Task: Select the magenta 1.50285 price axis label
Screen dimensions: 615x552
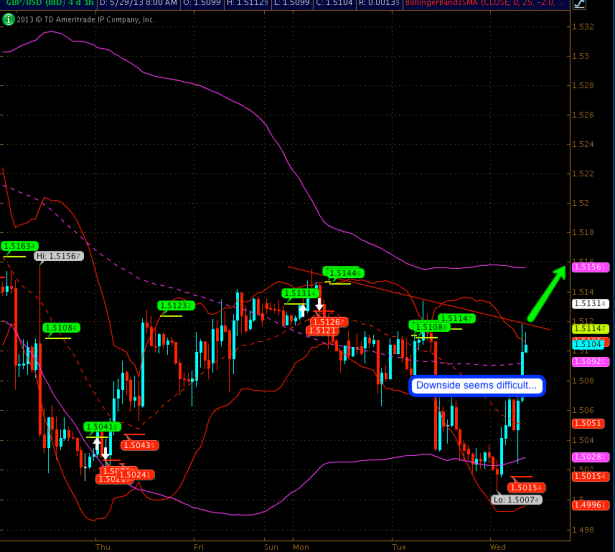Action: tap(591, 457)
